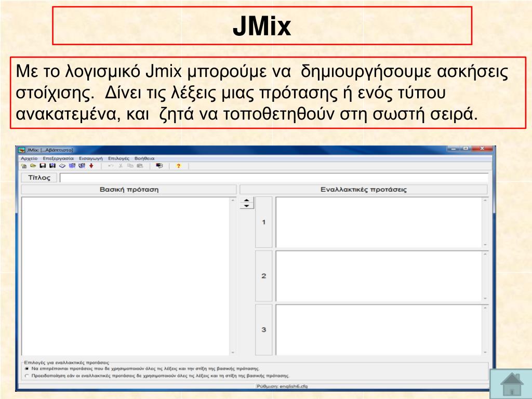This screenshot has width=532, height=399.
Task: Click the New file icon in JMix toolbar
Action: (24, 166)
